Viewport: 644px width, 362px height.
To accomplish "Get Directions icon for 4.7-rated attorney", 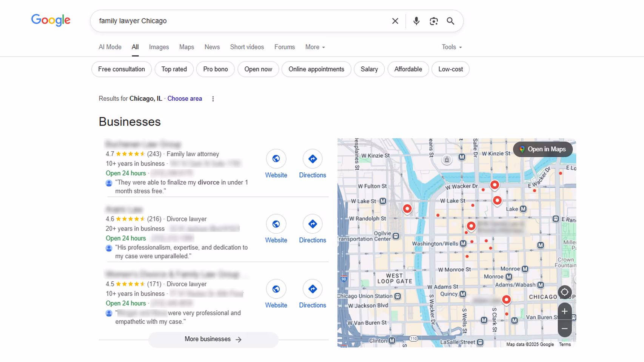I will 313,159.
